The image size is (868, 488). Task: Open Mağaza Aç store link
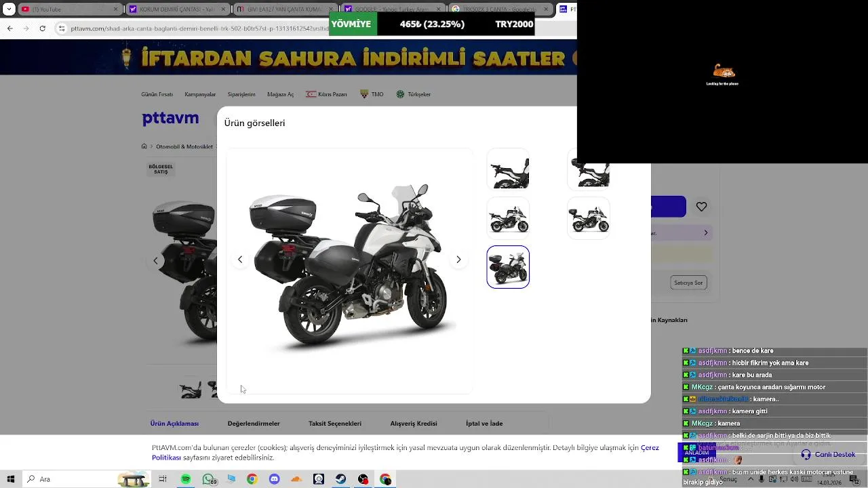[x=281, y=94]
